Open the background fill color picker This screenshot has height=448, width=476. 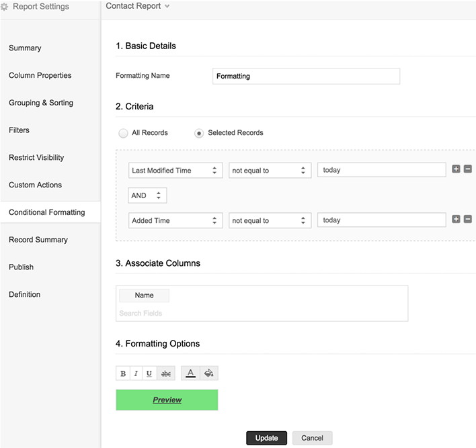point(208,373)
